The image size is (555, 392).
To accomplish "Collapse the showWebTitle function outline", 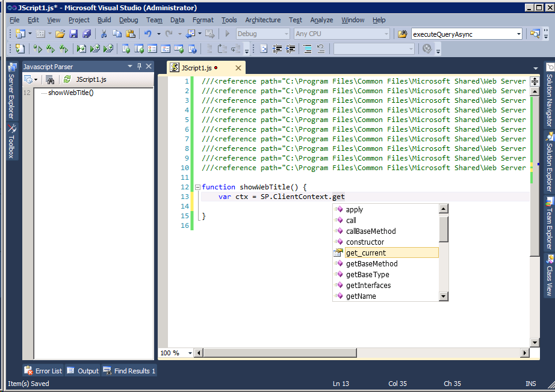I will coord(198,187).
